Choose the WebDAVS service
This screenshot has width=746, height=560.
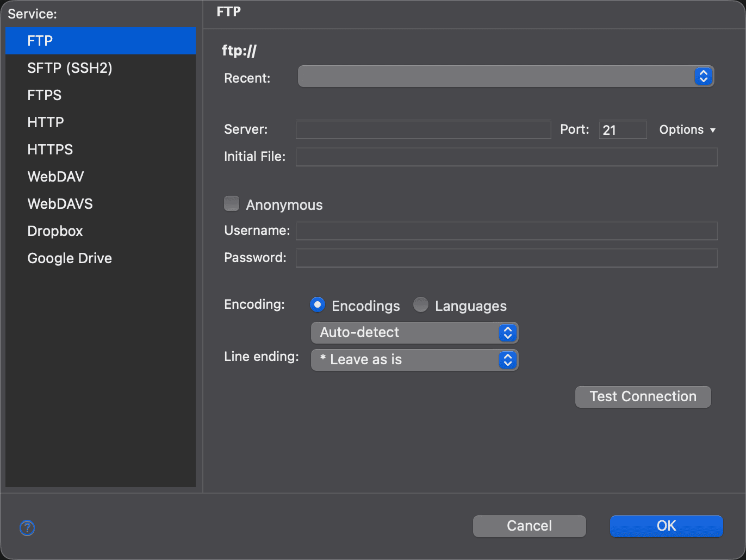101,204
